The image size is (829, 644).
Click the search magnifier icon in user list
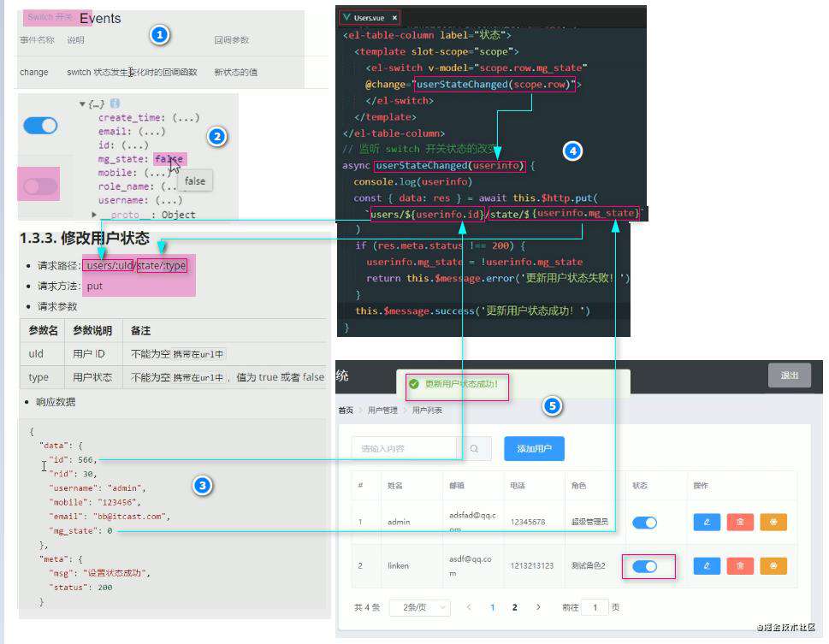[474, 448]
